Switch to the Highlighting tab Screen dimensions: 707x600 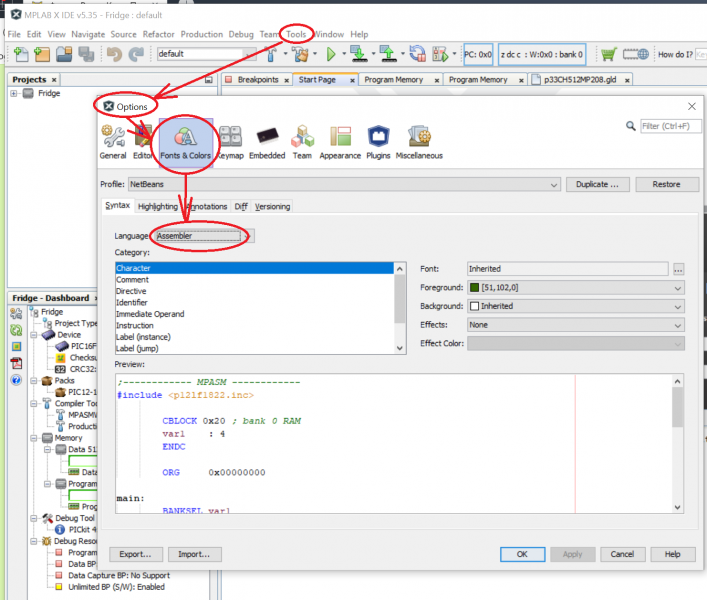point(158,206)
